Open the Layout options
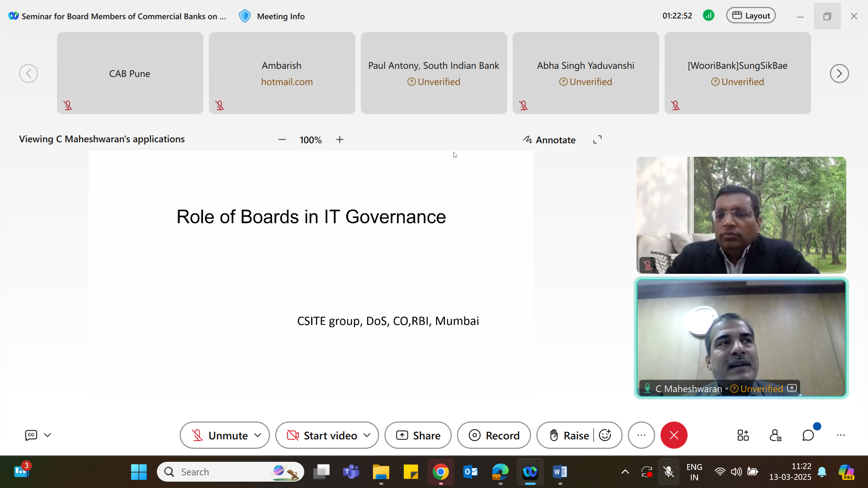 [751, 16]
